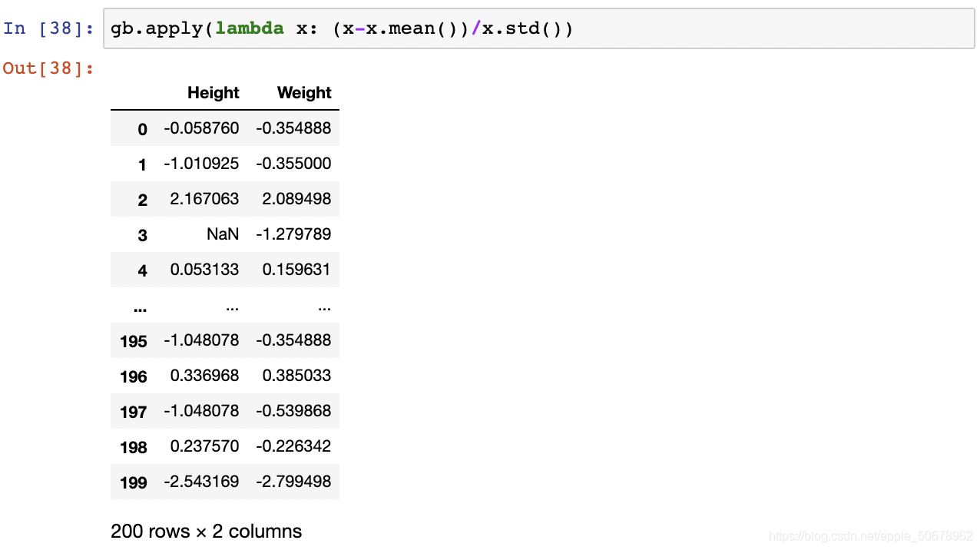Select index label 3 in the table
Screen dimensions: 980x550
142,235
